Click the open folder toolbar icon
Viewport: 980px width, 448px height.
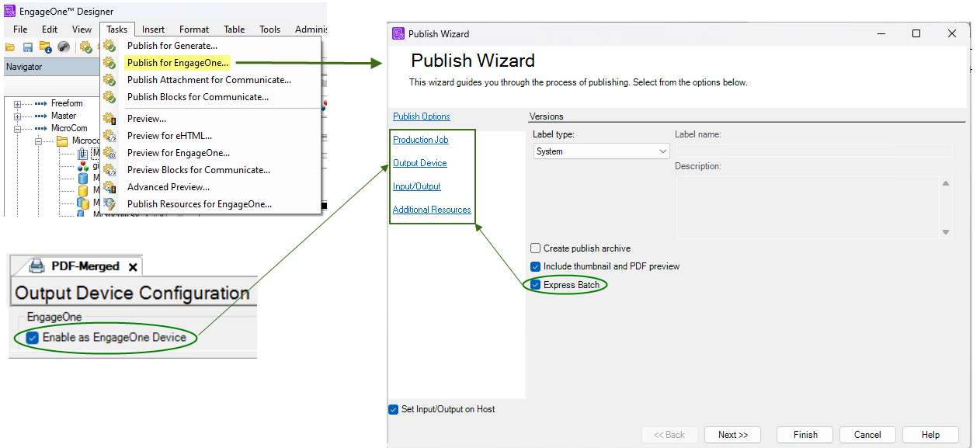click(10, 47)
